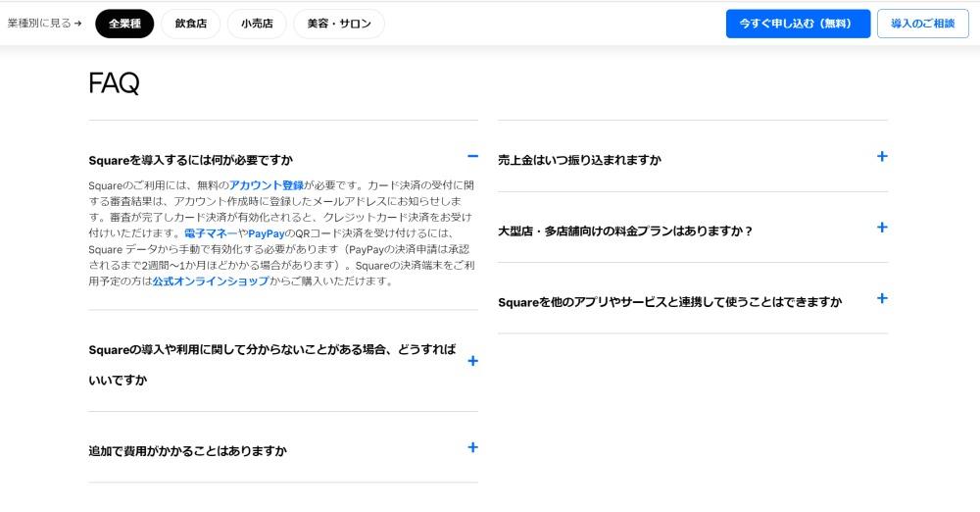Open the PayPay link in the answer
The image size is (980, 512).
click(267, 233)
